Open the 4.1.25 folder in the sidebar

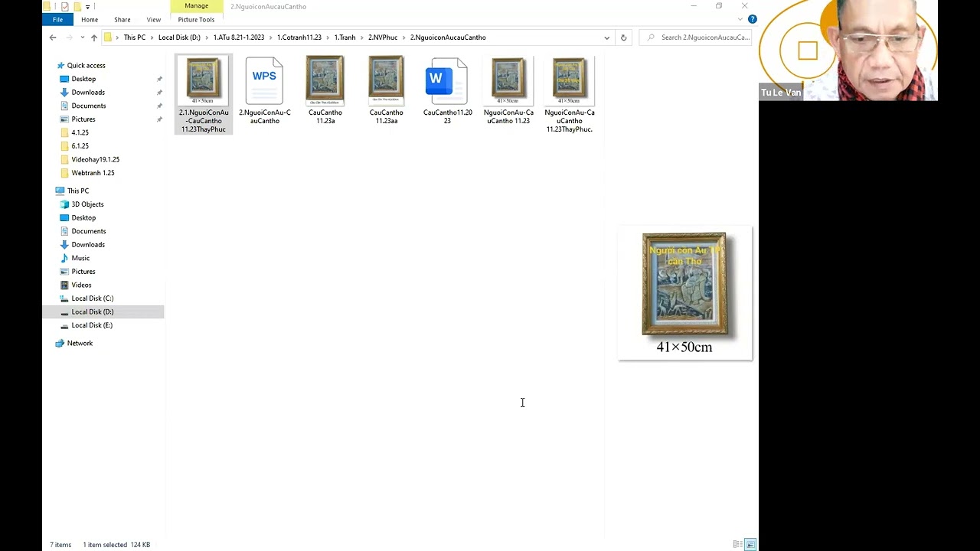[80, 132]
